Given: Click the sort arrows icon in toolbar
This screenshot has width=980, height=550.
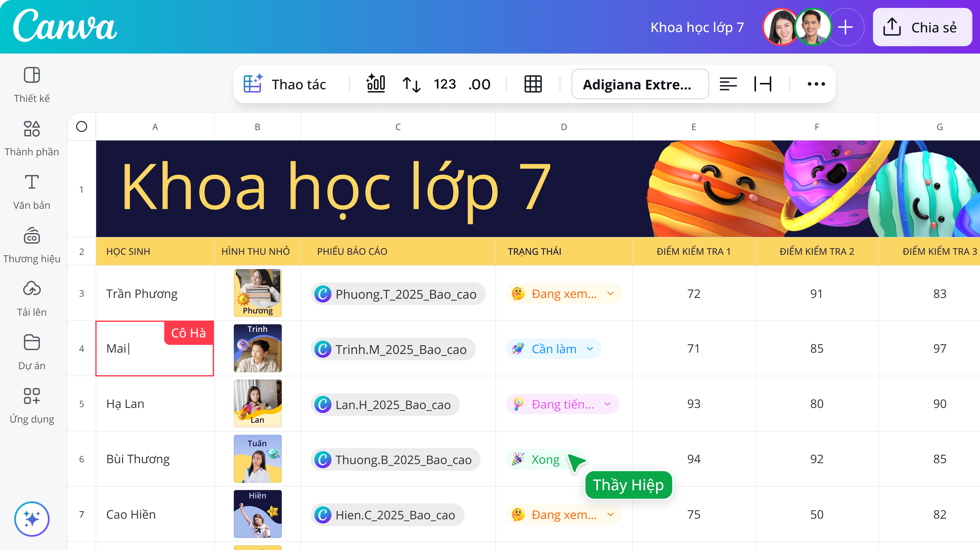Looking at the screenshot, I should [x=411, y=84].
